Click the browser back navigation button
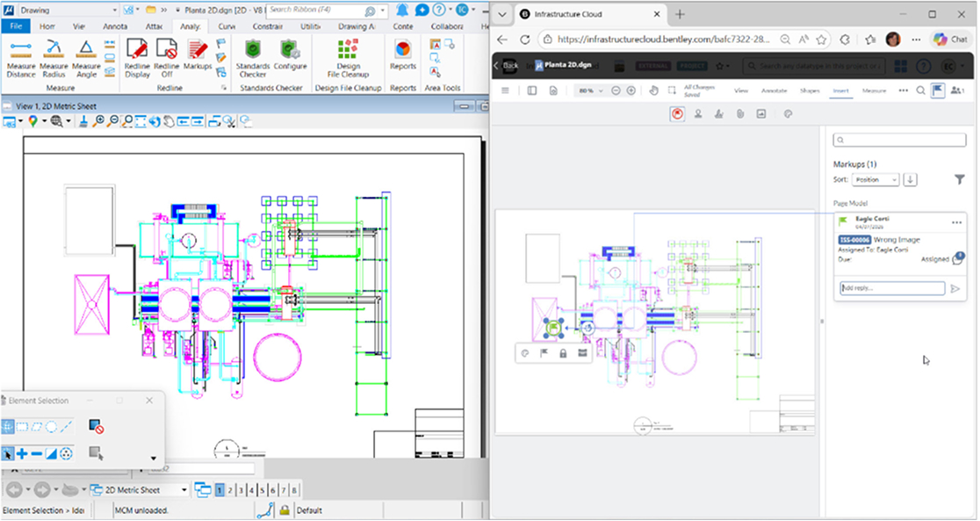This screenshot has width=980, height=521. [501, 40]
